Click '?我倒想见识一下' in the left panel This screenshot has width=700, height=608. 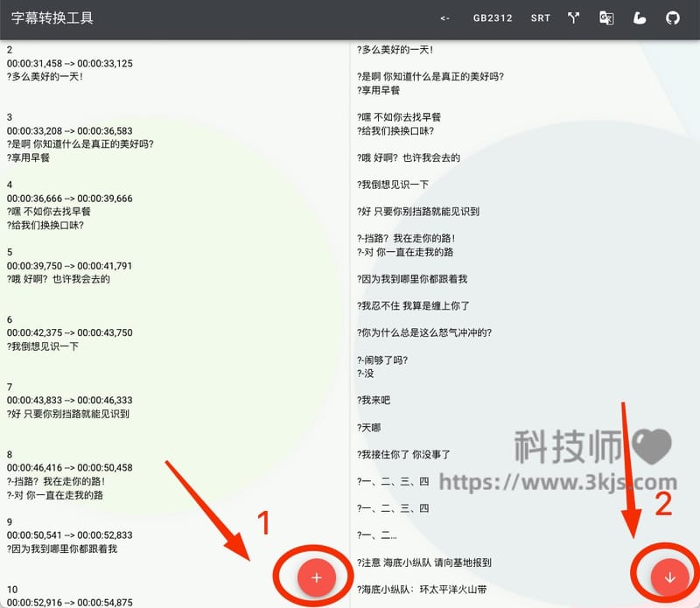click(43, 346)
